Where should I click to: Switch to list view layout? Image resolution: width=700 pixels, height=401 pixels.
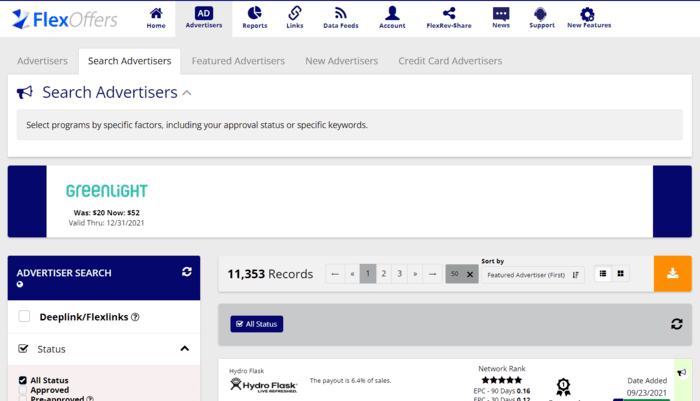(x=603, y=274)
